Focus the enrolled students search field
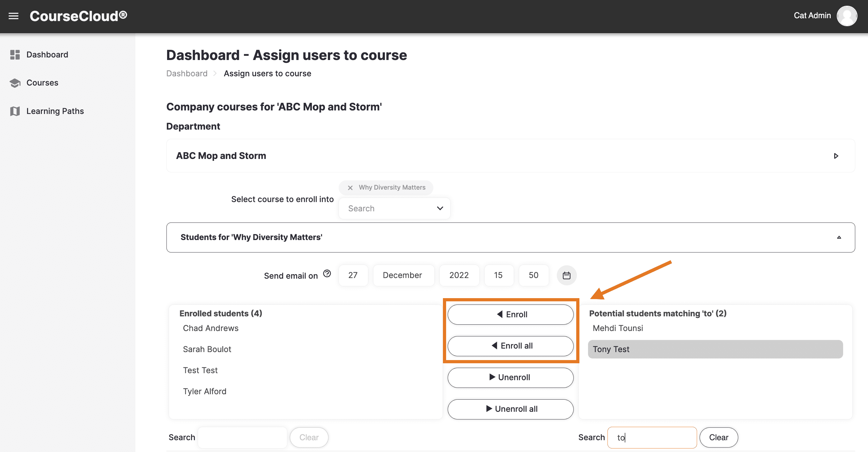Viewport: 868px width, 452px height. click(x=242, y=438)
